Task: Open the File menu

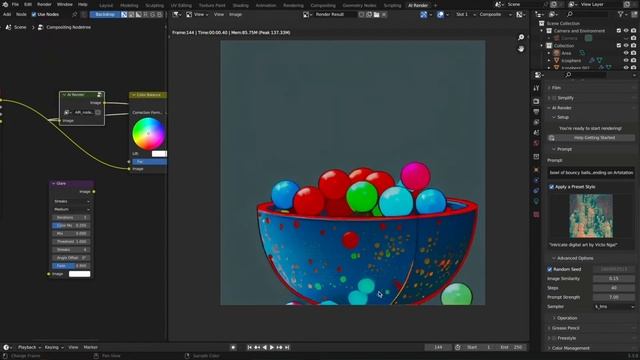Action: click(x=15, y=4)
